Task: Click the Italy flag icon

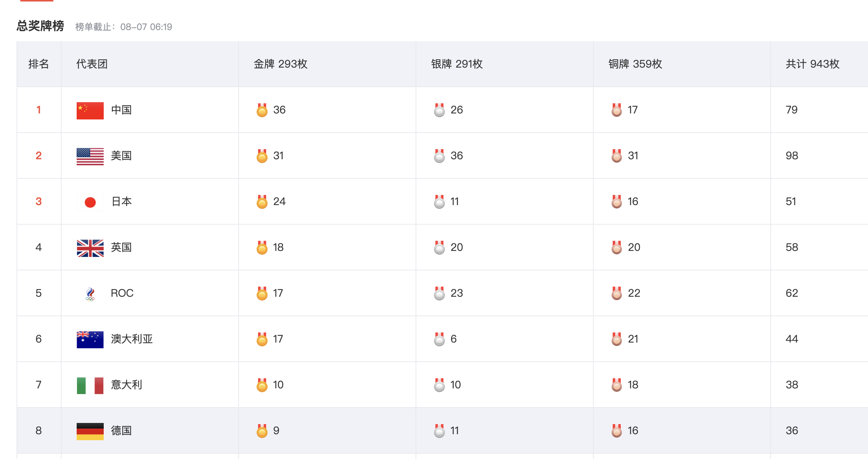Action: (x=90, y=385)
